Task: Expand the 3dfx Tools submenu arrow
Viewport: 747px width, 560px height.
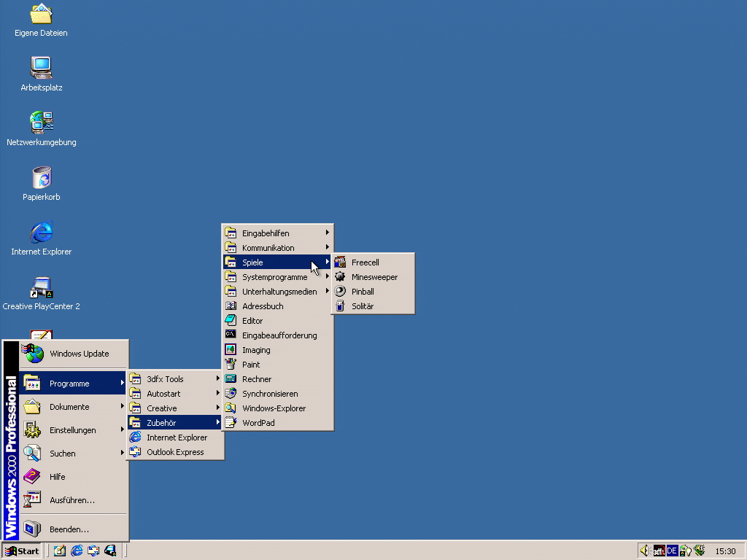Action: pyautogui.click(x=217, y=378)
